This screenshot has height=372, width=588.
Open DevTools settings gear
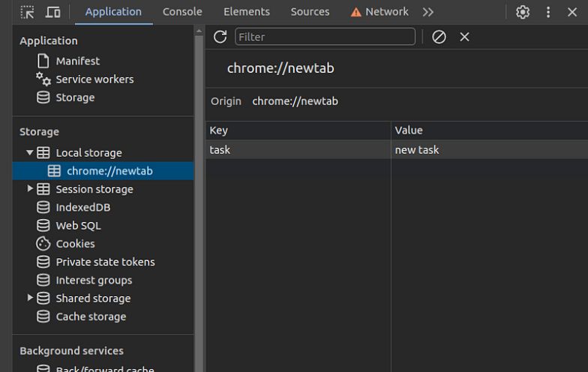(523, 12)
